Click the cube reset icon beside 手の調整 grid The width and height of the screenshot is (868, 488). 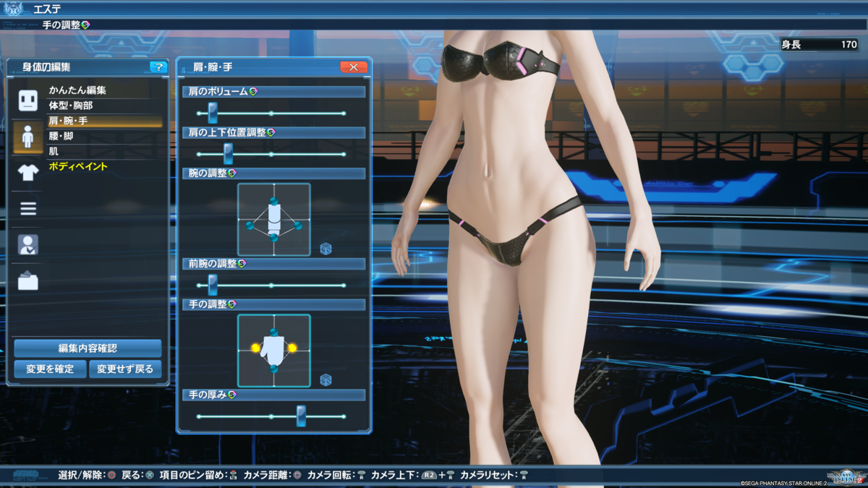(x=325, y=380)
